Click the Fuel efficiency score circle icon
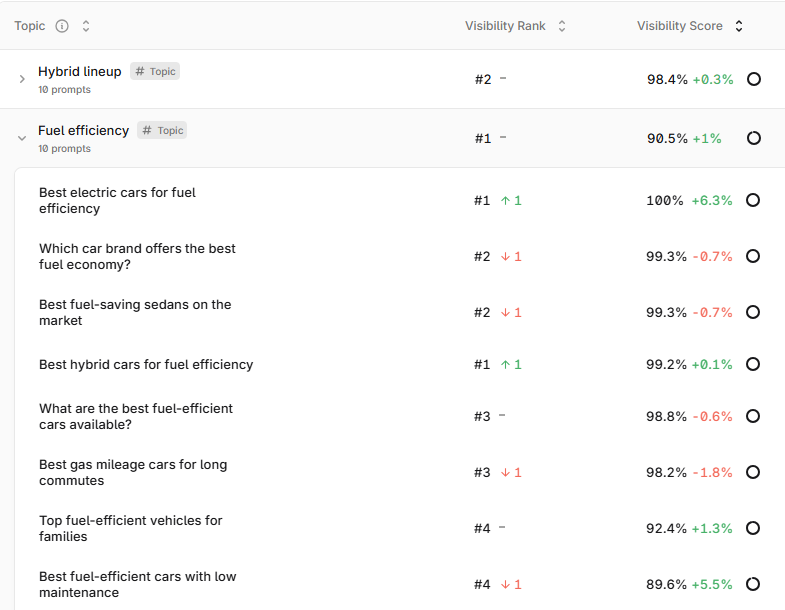Image resolution: width=785 pixels, height=610 pixels. (x=753, y=138)
